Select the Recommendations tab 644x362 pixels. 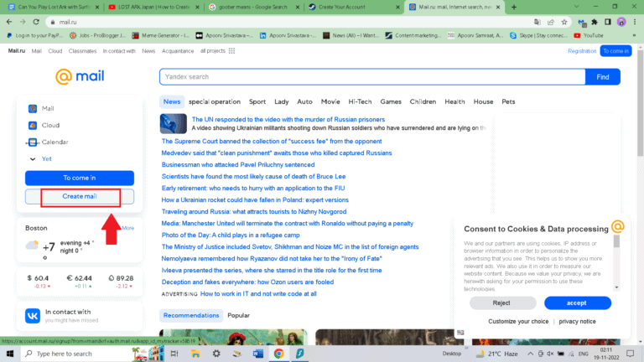[191, 316]
